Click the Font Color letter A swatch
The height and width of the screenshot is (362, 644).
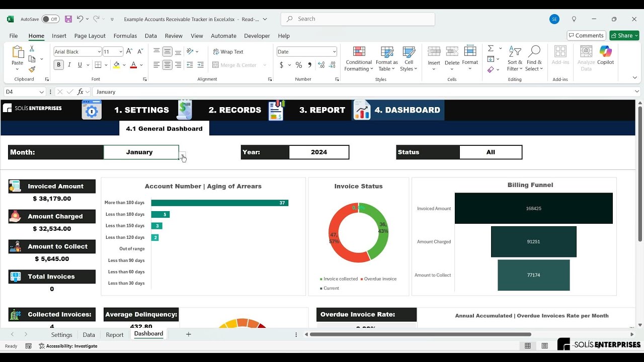click(x=133, y=65)
